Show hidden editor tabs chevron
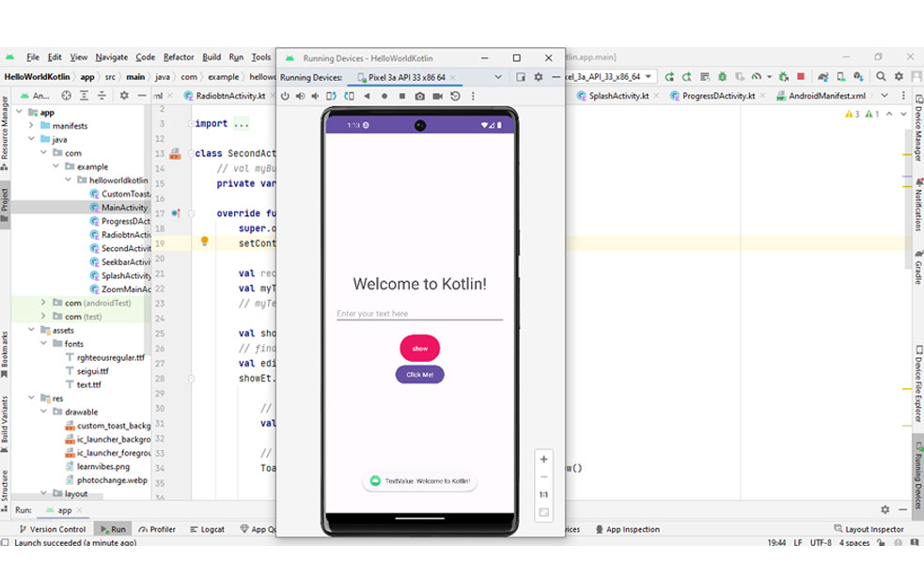Screen dimensions: 924x577 (885, 96)
